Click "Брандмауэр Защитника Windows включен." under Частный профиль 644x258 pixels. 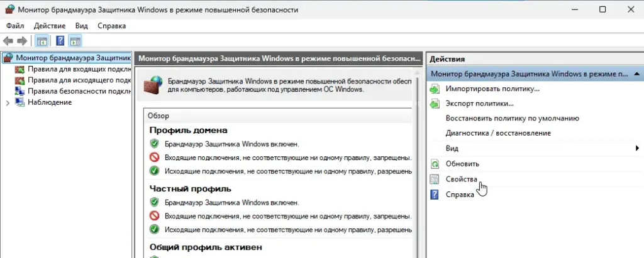(232, 203)
